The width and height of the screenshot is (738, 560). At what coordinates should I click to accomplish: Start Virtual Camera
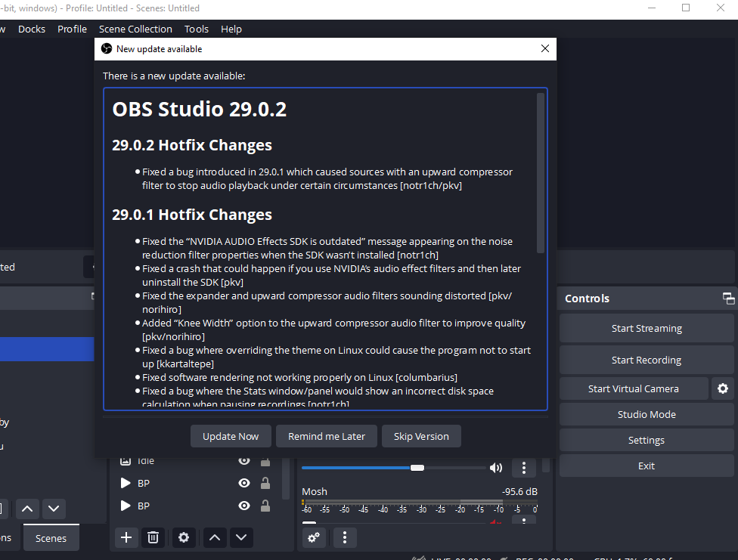[634, 388]
